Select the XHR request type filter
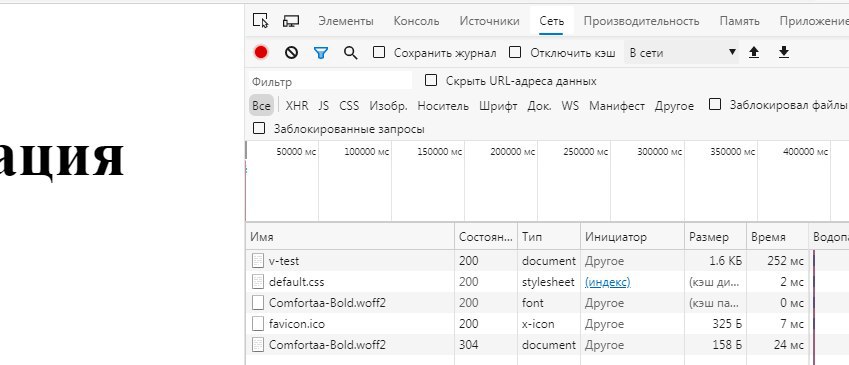Image resolution: width=849 pixels, height=365 pixels. click(297, 106)
